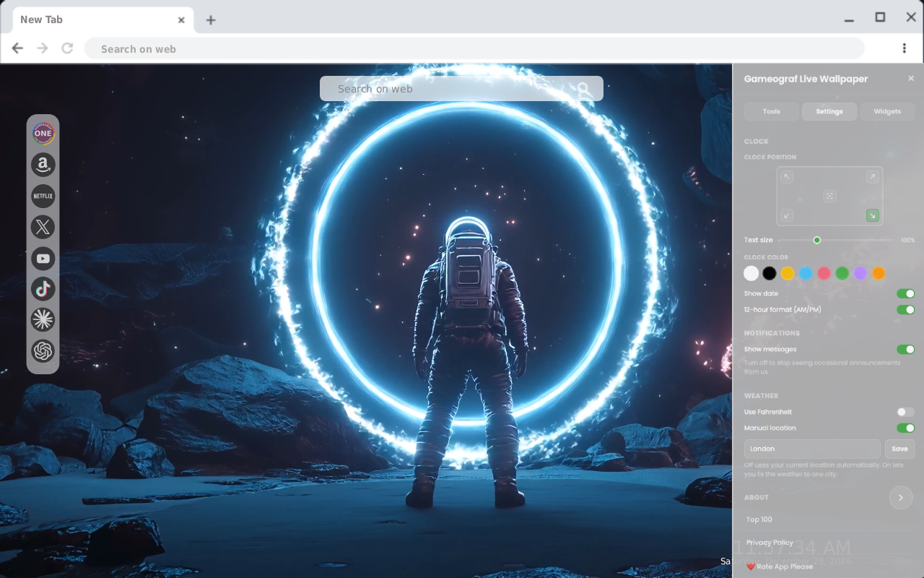Open the Top 100 link
Viewport: 924px width, 578px height.
point(759,519)
